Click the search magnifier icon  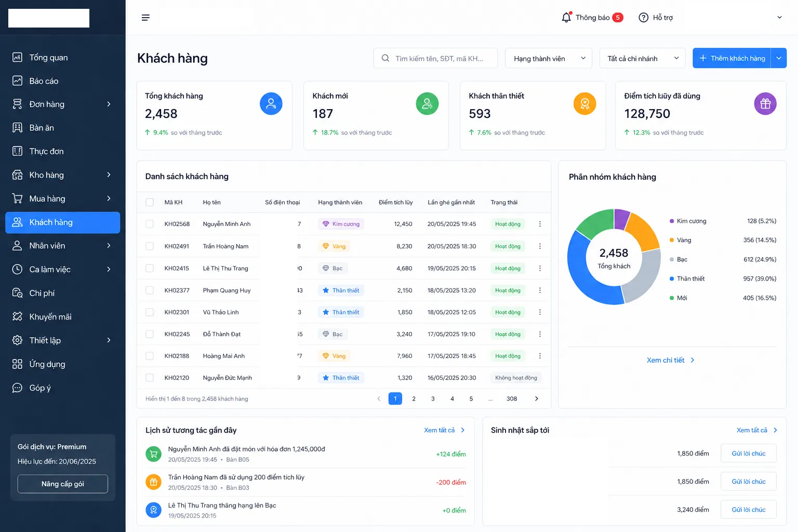click(385, 58)
